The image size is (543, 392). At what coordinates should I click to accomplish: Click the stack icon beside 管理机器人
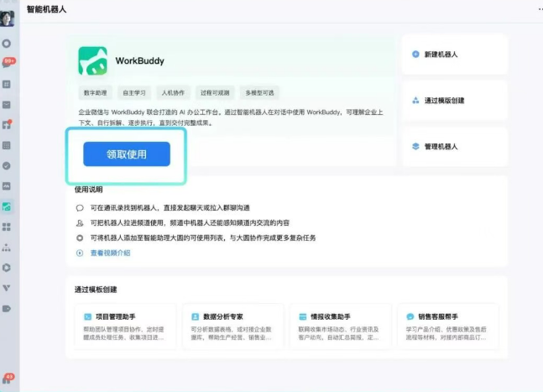pos(415,147)
